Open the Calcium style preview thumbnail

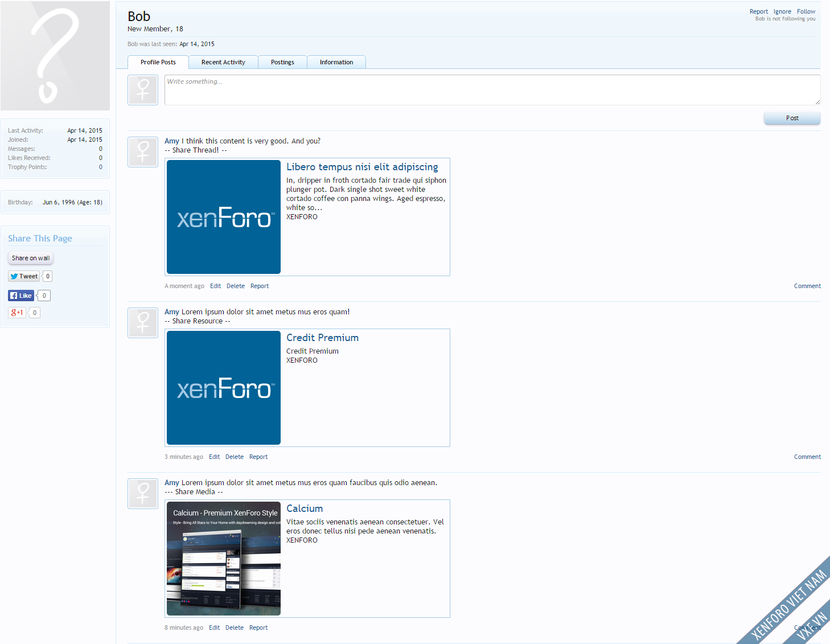click(x=224, y=559)
